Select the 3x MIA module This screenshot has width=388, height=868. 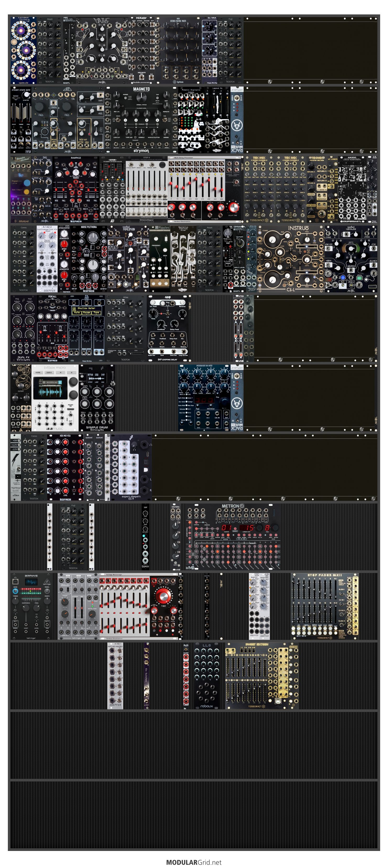click(x=209, y=50)
